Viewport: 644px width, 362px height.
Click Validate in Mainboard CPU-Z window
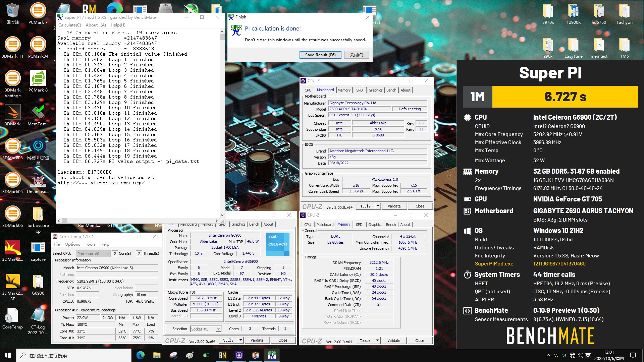(x=394, y=206)
